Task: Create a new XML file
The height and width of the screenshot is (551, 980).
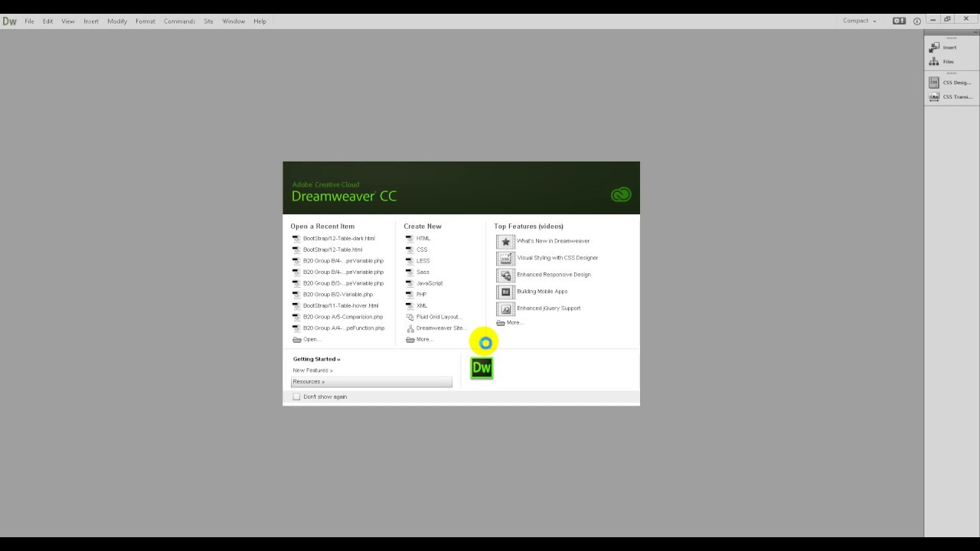Action: [416, 306]
